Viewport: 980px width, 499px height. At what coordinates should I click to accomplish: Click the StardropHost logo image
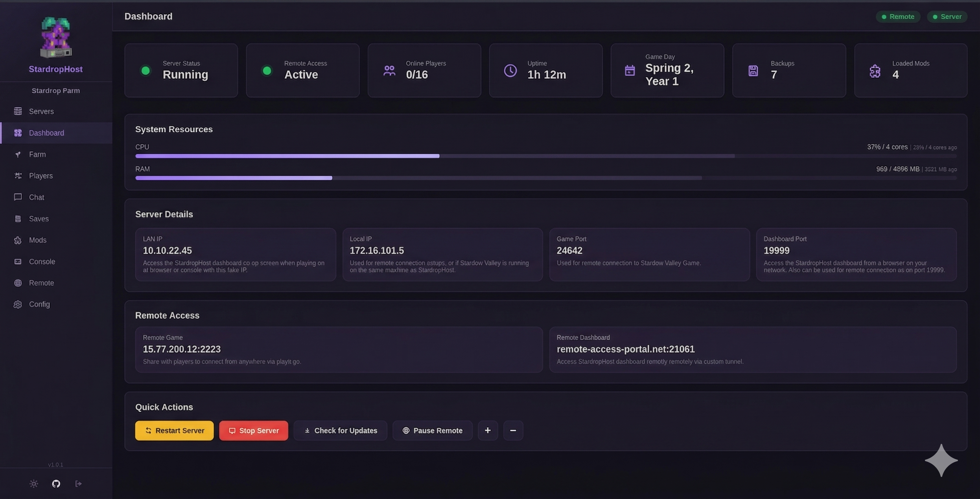pyautogui.click(x=56, y=37)
